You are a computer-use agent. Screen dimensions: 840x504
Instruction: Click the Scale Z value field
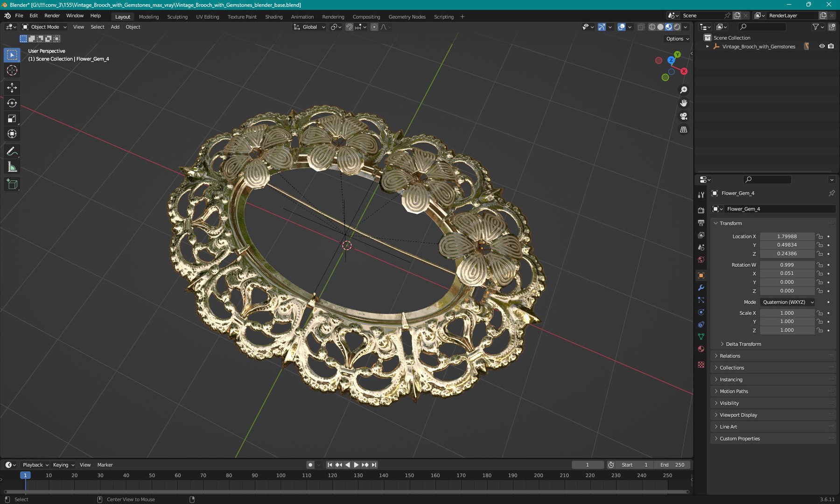tap(787, 330)
